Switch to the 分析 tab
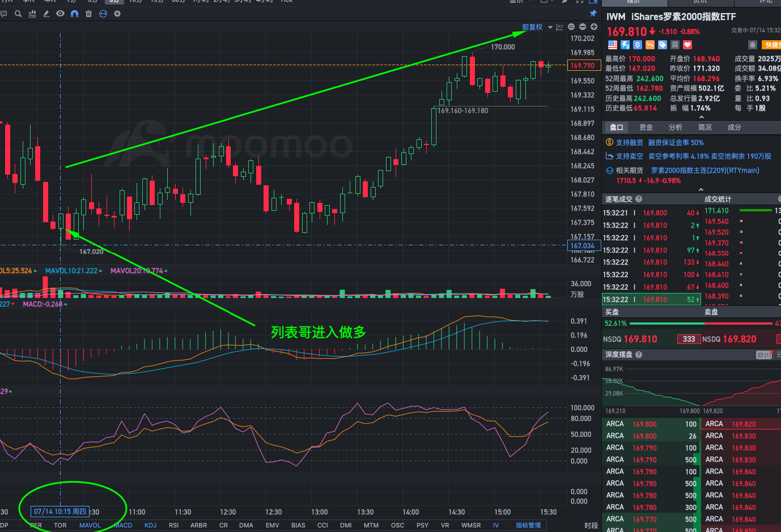The width and height of the screenshot is (781, 532). (x=676, y=127)
